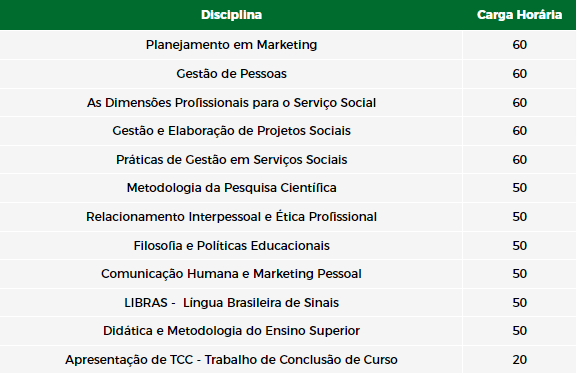Click Relacionamento Interpessoal e Ética Profissional
The width and height of the screenshot is (577, 376).
point(231,217)
